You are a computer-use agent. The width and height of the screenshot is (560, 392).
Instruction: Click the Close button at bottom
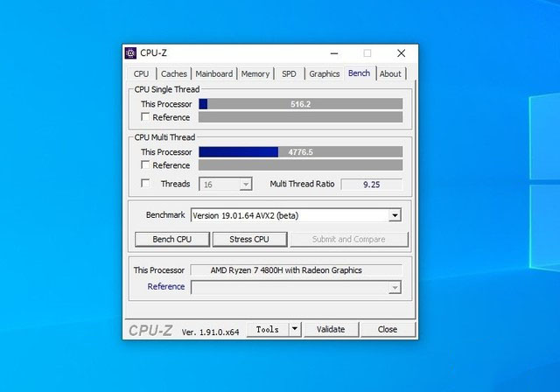coord(388,329)
